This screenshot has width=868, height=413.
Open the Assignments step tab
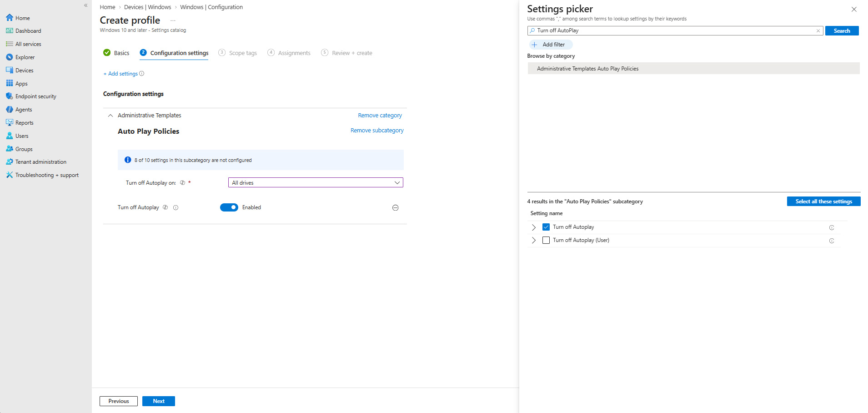289,53
